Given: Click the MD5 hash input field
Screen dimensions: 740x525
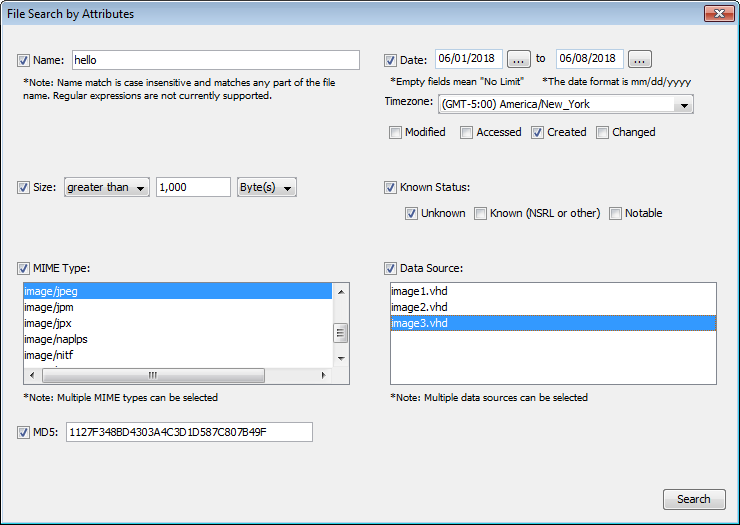Looking at the screenshot, I should 189,432.
